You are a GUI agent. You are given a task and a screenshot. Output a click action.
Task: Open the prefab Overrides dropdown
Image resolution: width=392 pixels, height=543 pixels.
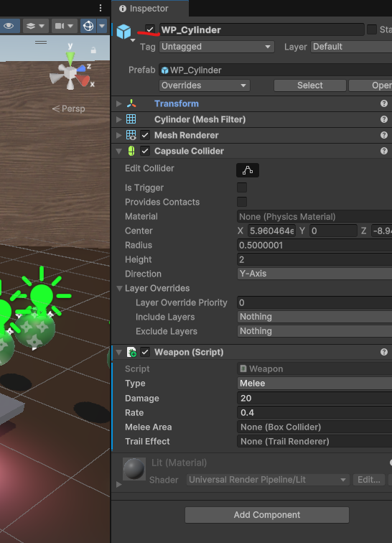click(x=205, y=85)
